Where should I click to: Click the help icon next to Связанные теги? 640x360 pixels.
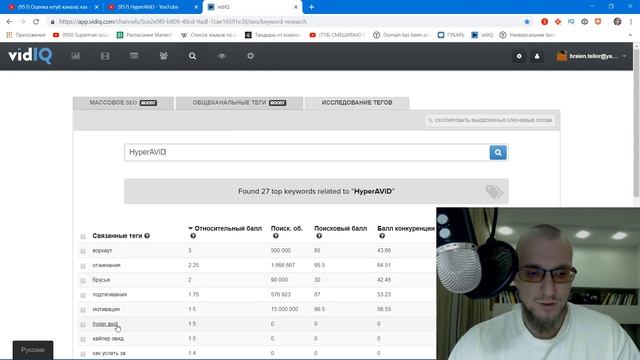pyautogui.click(x=147, y=236)
